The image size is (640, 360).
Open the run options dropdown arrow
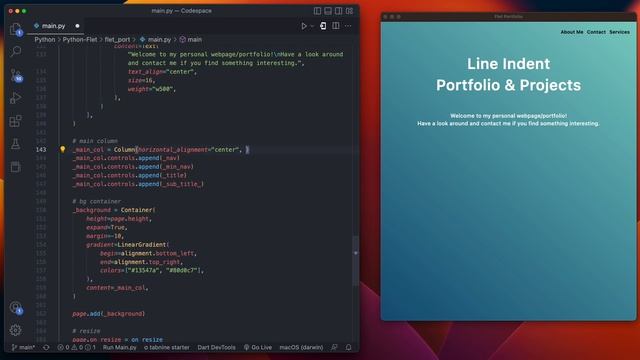[x=312, y=26]
